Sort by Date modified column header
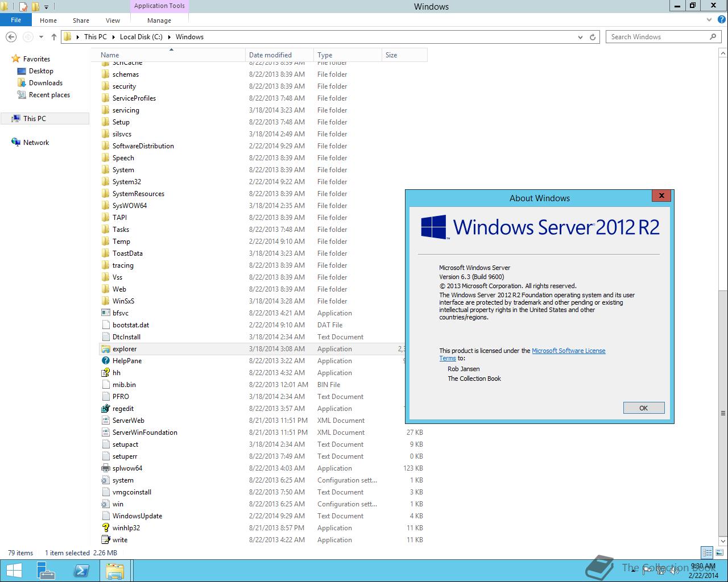The width and height of the screenshot is (728, 582). 279,55
